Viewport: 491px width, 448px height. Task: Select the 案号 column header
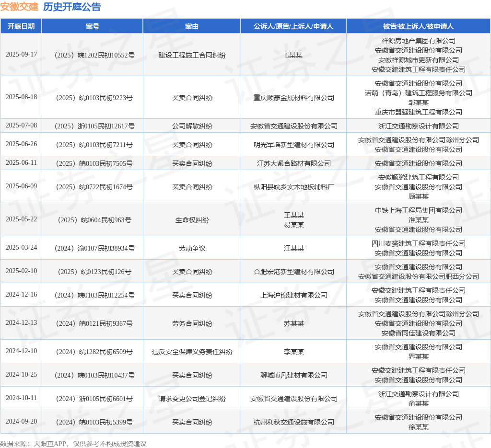(x=93, y=26)
